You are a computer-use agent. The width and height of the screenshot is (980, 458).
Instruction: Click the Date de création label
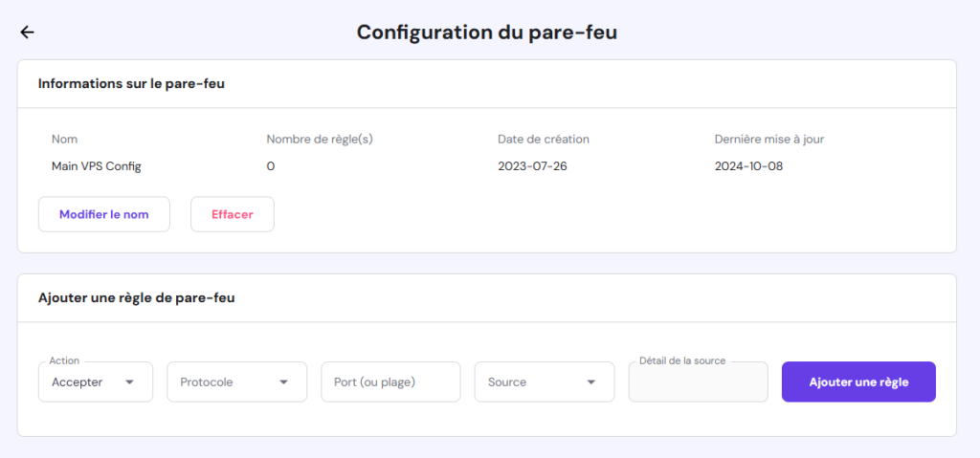[x=544, y=139]
